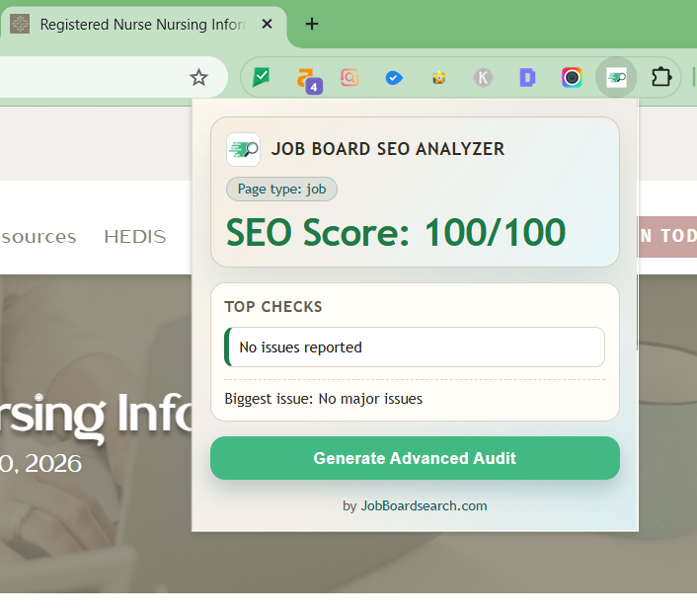697x616 pixels.
Task: Click Biggest issue: No major issues text
Action: (323, 399)
